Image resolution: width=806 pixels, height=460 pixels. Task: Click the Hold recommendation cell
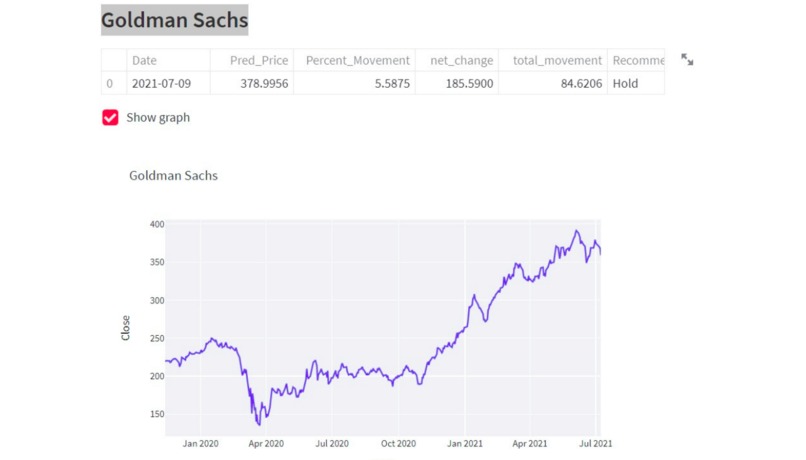click(x=636, y=83)
